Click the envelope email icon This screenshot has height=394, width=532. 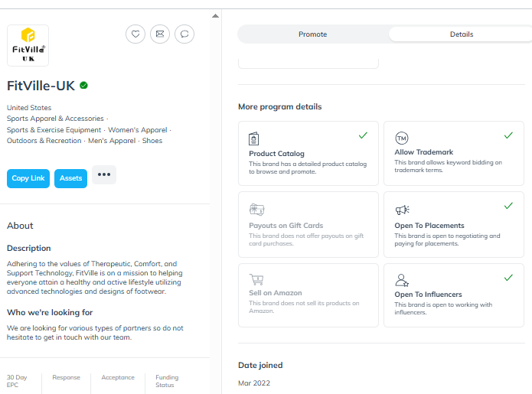(x=160, y=34)
